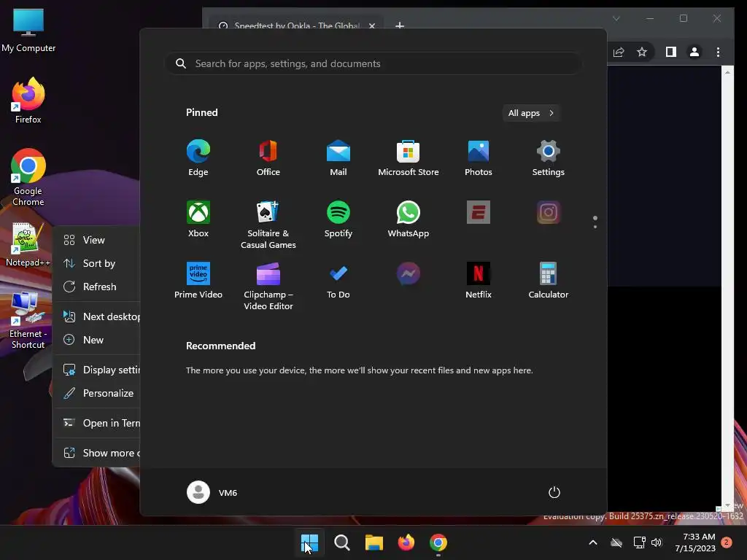Launch Office from pinned apps
Image resolution: width=747 pixels, height=560 pixels.
click(x=268, y=158)
